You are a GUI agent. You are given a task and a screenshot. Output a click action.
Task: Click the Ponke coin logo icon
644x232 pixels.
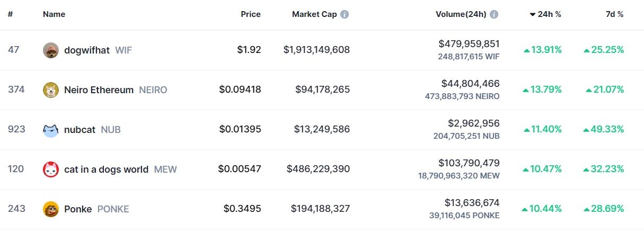51,209
